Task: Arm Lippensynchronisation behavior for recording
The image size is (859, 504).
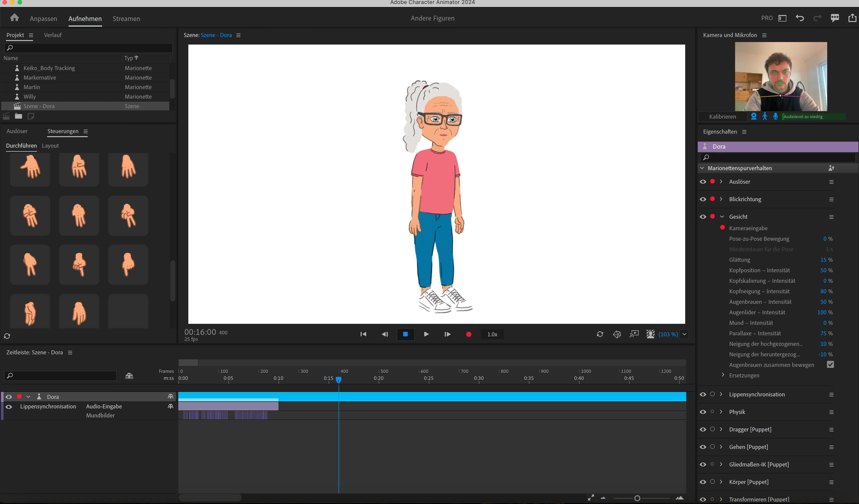Action: pyautogui.click(x=712, y=394)
